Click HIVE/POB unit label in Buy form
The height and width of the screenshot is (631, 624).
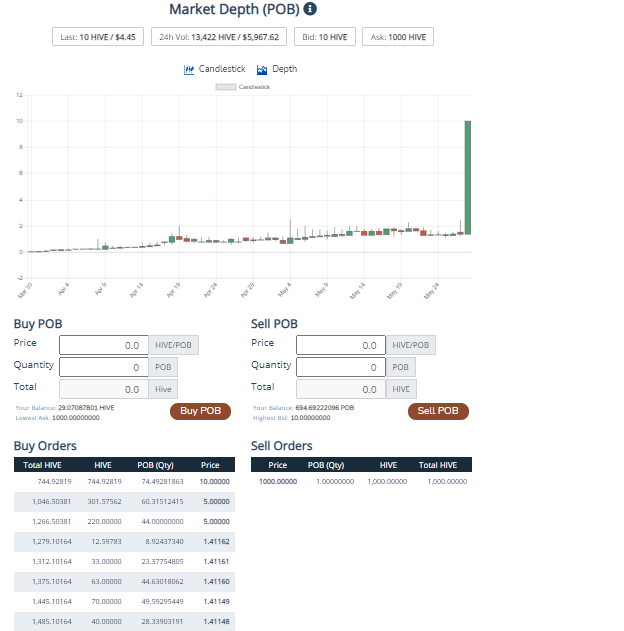[173, 345]
